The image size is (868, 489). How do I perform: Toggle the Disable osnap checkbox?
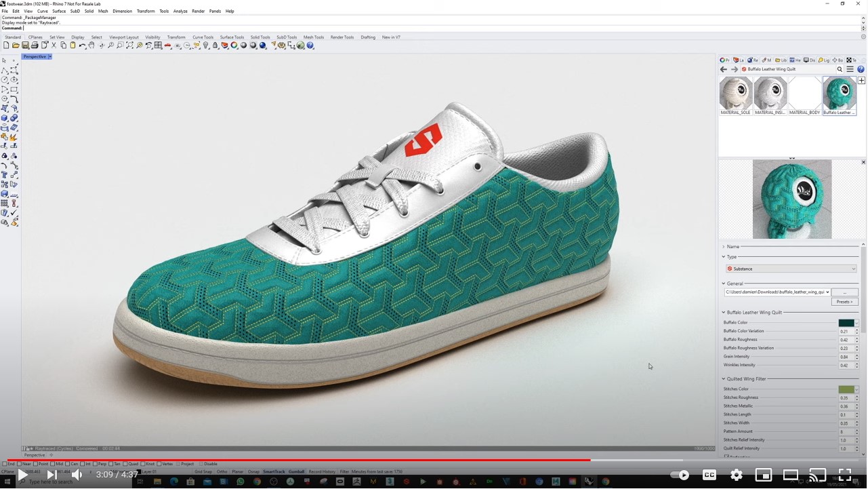pos(201,464)
